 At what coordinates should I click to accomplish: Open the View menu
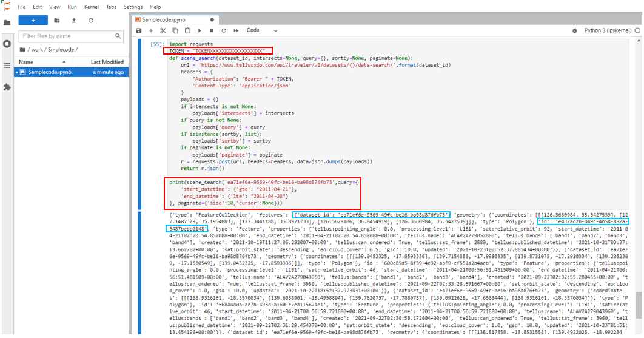point(55,7)
